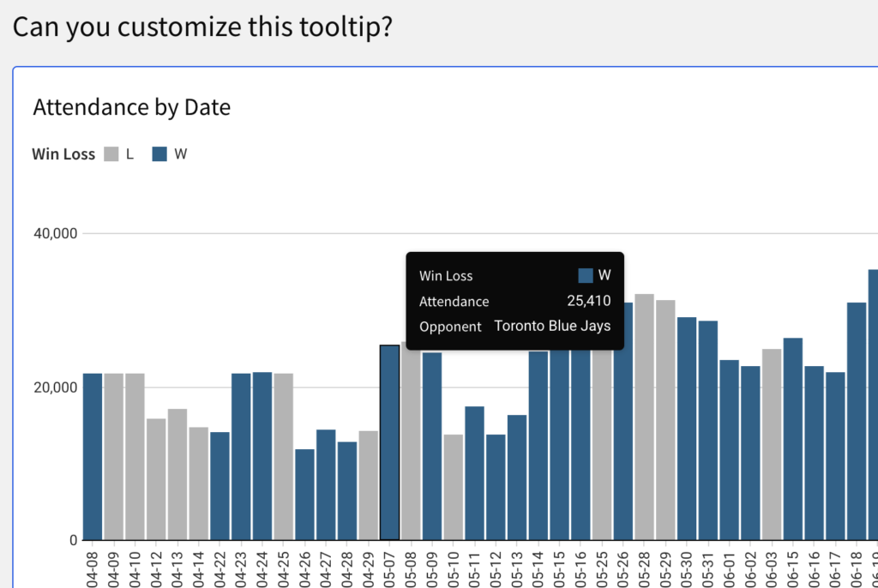Click the blue bar for 06-18
The height and width of the screenshot is (588, 878).
(x=857, y=421)
